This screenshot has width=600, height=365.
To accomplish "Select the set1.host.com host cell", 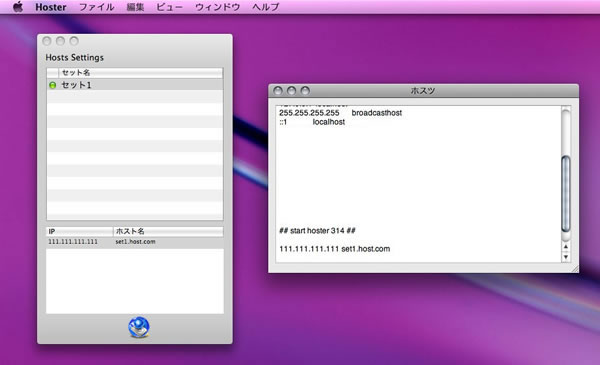I will point(135,242).
